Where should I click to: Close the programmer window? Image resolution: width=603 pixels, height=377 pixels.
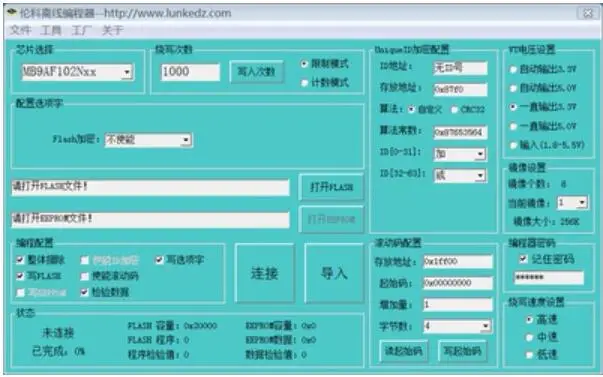pos(588,13)
